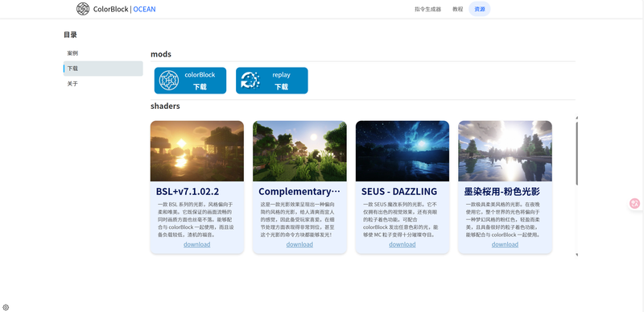The image size is (644, 312).
Task: Select the 资源 nav tab
Action: click(x=479, y=9)
